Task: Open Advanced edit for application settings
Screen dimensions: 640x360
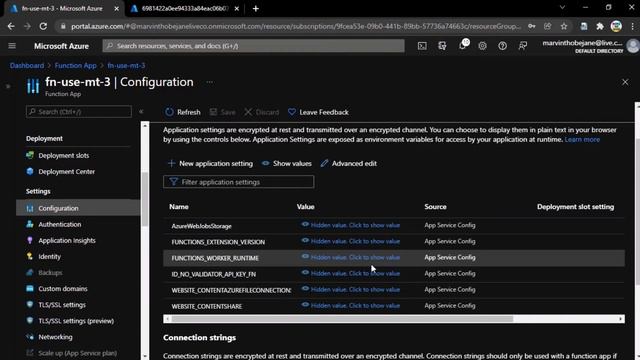Action: 349,163
